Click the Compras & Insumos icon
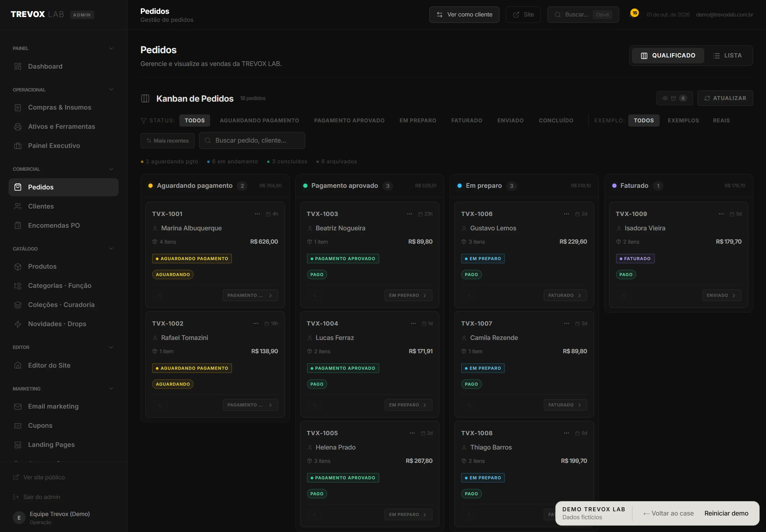766x532 pixels. click(18, 107)
